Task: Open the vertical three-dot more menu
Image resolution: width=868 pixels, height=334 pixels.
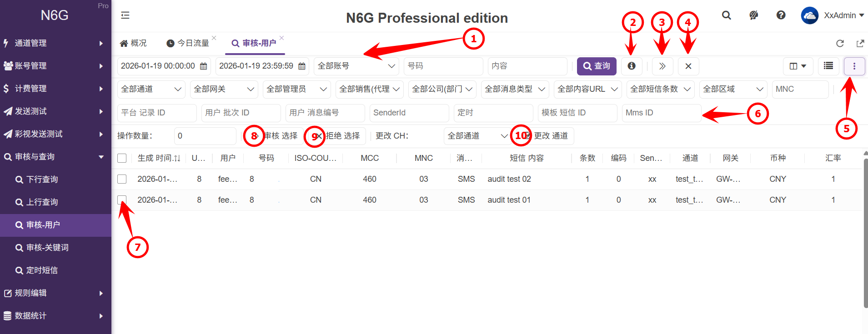Action: click(x=854, y=66)
